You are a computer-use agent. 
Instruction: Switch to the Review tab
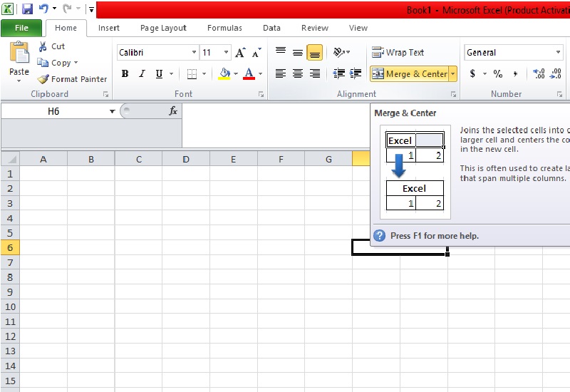pos(315,28)
